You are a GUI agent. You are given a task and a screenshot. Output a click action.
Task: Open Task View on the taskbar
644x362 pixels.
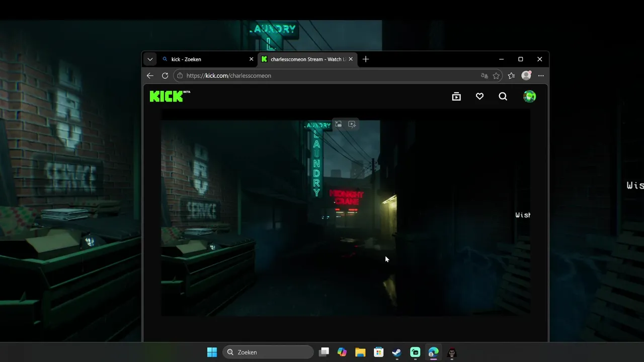click(324, 352)
